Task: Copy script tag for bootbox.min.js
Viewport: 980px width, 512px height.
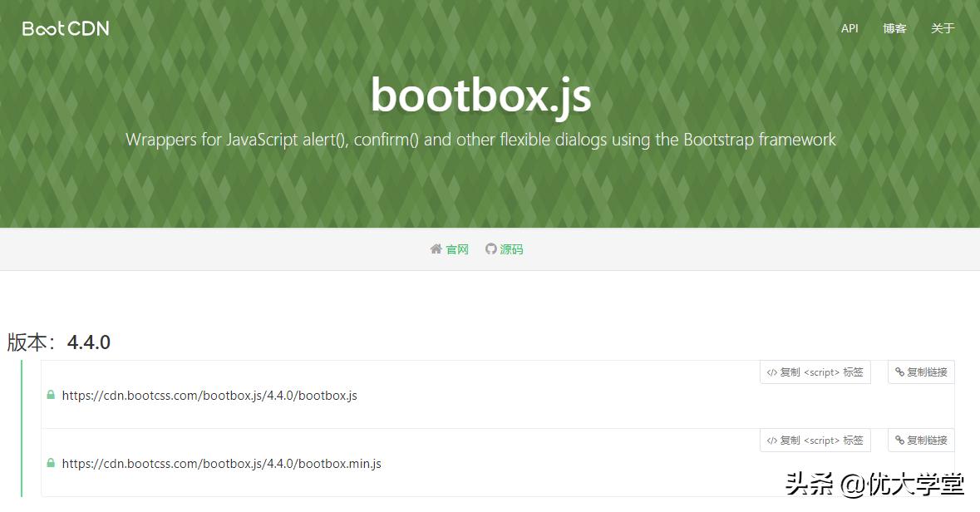Action: tap(815, 441)
